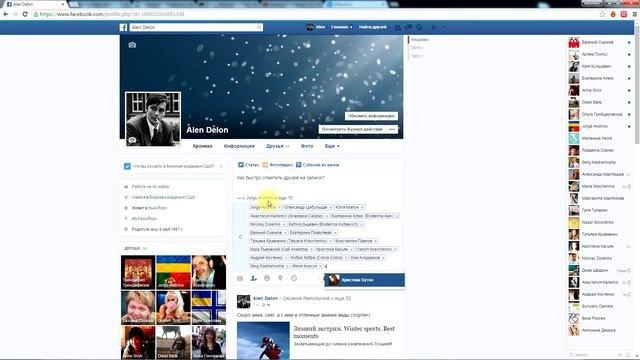Screen dimensions: 640x360
Task: Click the winter sports video thumbnail
Action: coord(263,341)
